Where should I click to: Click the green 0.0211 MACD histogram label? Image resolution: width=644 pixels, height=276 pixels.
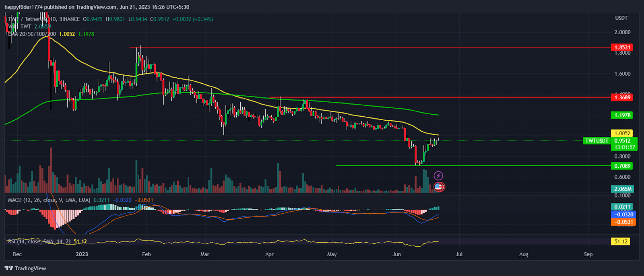[x=622, y=207]
